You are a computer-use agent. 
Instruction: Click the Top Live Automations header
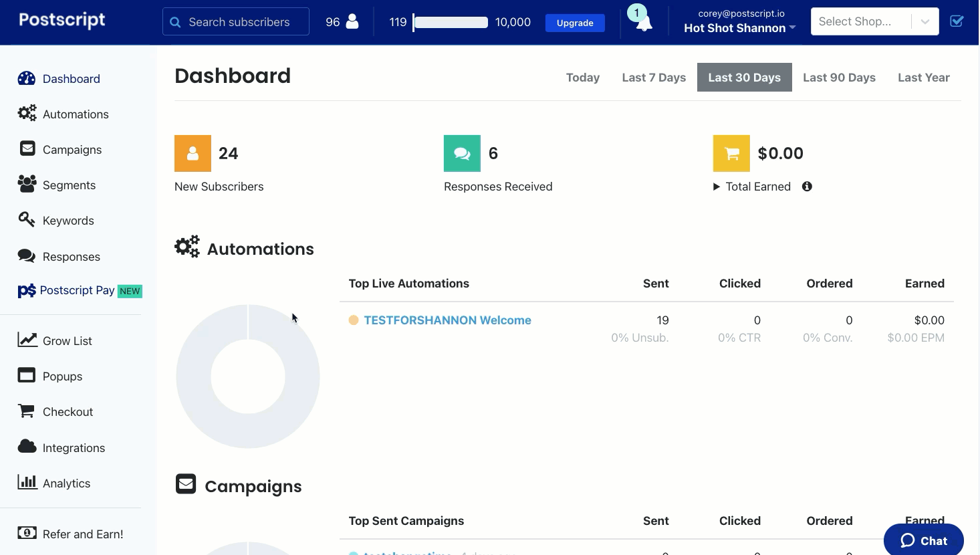(408, 284)
